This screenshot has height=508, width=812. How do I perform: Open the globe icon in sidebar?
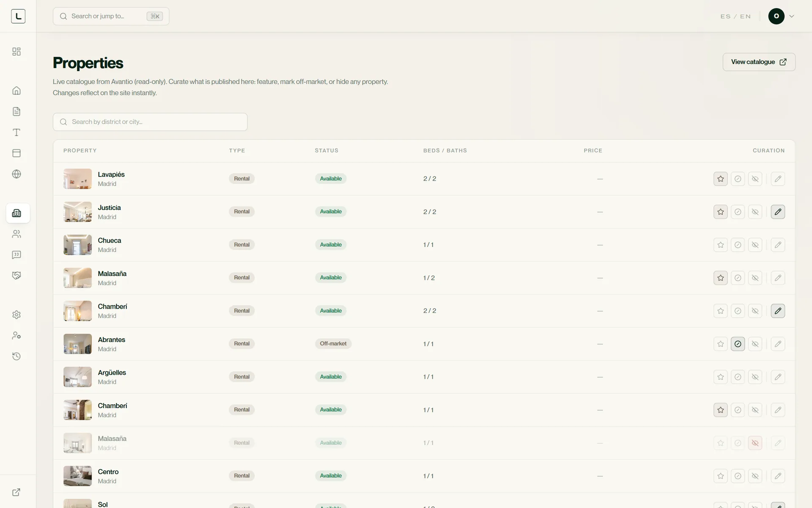pyautogui.click(x=16, y=174)
